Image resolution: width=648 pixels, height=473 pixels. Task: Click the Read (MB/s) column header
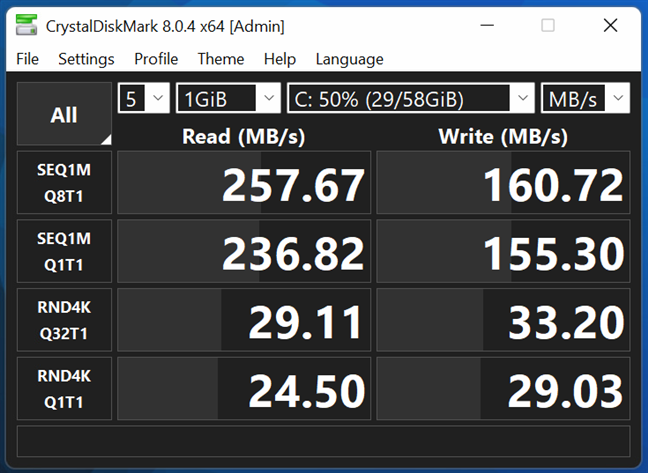tap(243, 136)
